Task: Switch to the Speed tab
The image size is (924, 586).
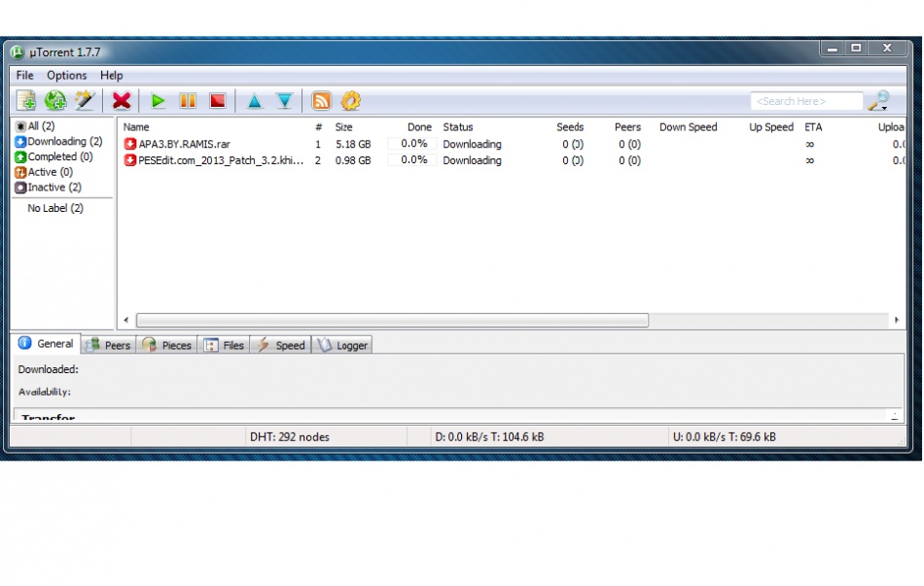Action: [x=280, y=345]
